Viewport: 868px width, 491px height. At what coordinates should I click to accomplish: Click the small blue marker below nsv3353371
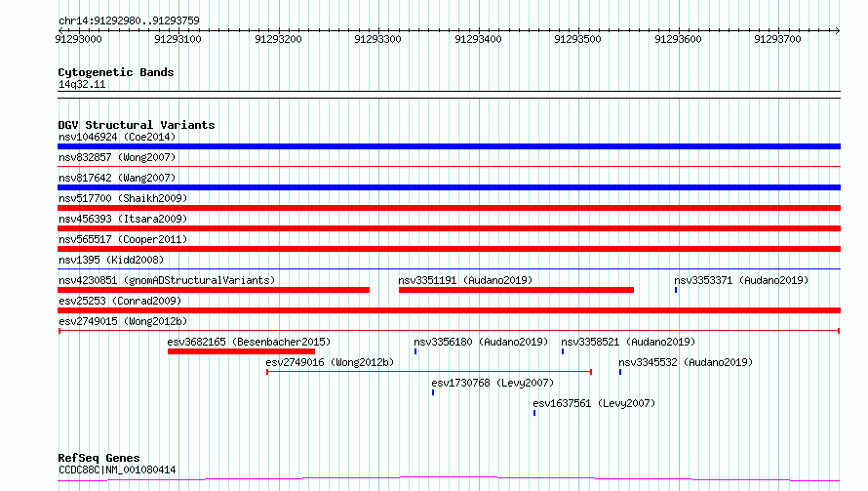(676, 290)
